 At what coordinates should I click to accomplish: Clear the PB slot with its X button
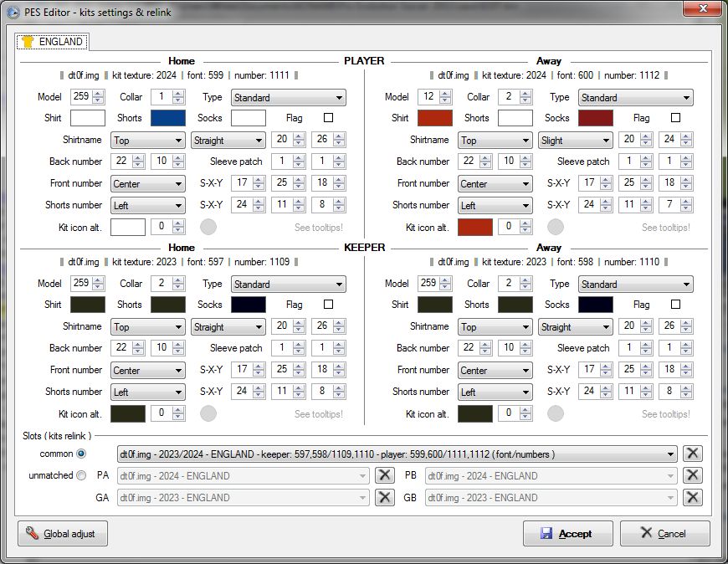(x=692, y=475)
